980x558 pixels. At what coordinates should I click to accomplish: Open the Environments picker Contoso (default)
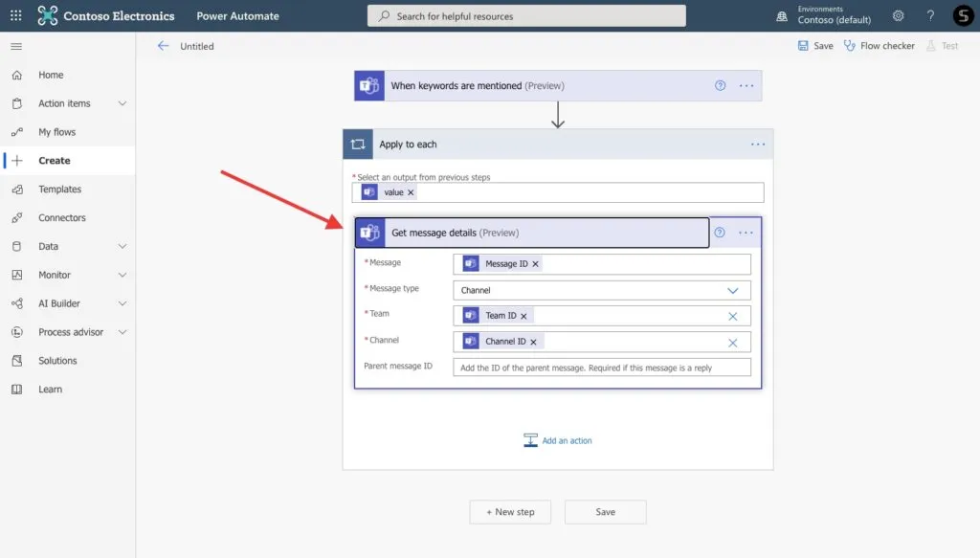[824, 15]
